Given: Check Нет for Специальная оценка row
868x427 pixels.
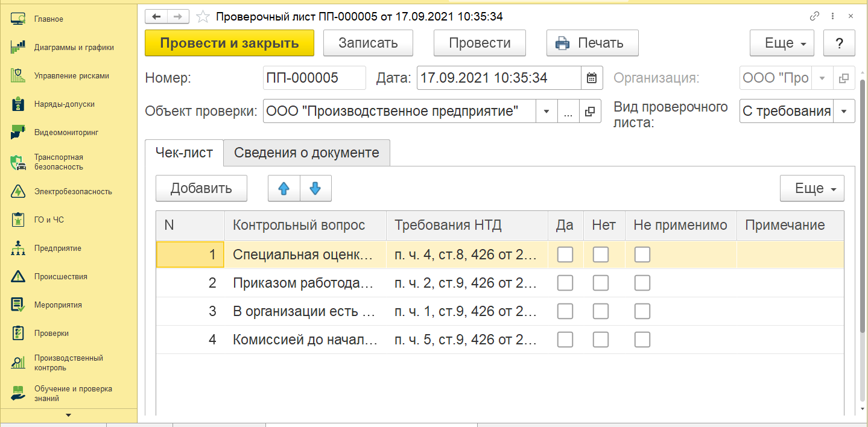Looking at the screenshot, I should (601, 255).
